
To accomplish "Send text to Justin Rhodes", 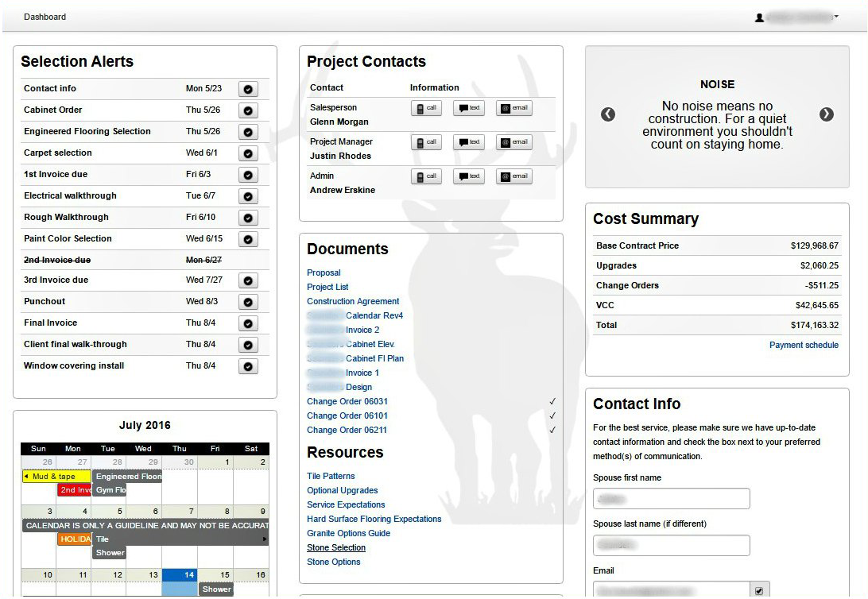I will [x=469, y=143].
